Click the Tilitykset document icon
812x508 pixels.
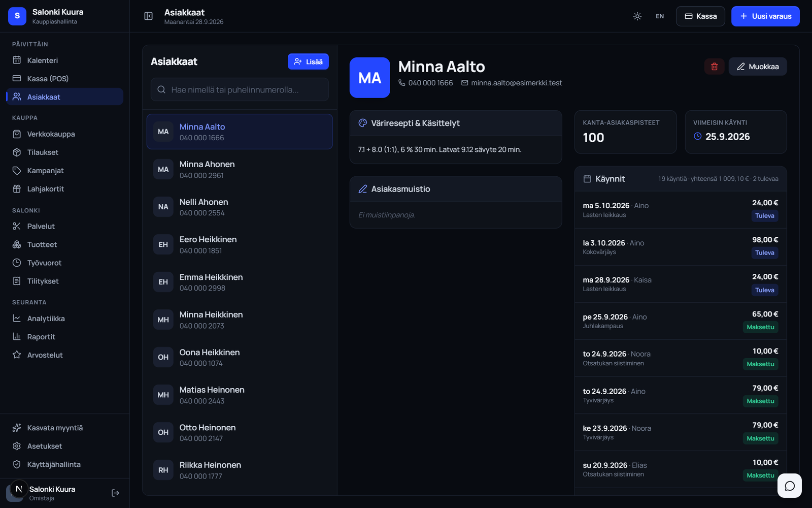(x=17, y=281)
